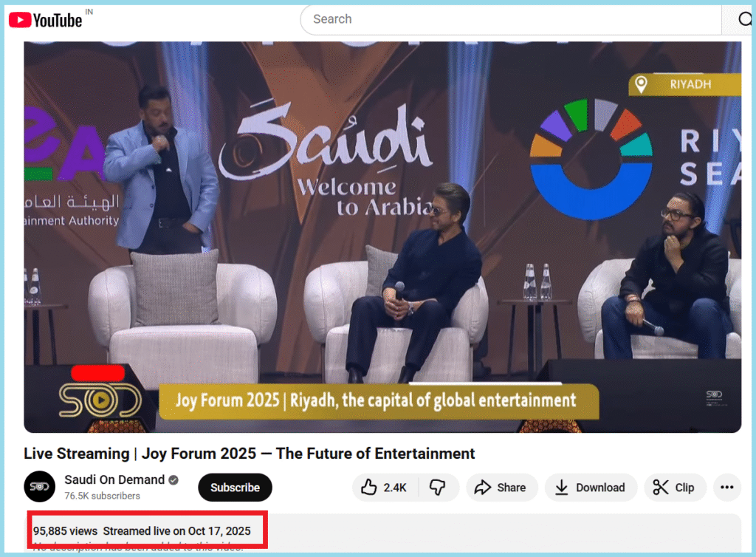The width and height of the screenshot is (756, 557).
Task: Subscribe to Saudi On Demand
Action: (235, 488)
